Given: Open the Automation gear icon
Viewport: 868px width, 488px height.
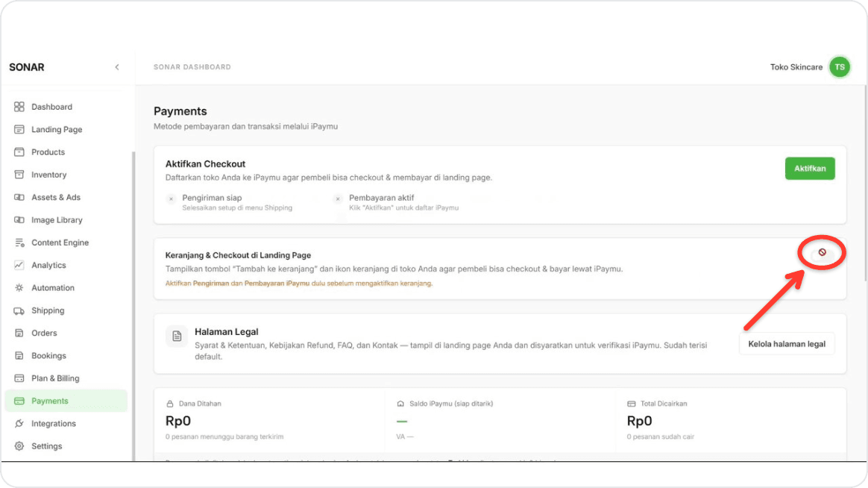Looking at the screenshot, I should tap(19, 287).
